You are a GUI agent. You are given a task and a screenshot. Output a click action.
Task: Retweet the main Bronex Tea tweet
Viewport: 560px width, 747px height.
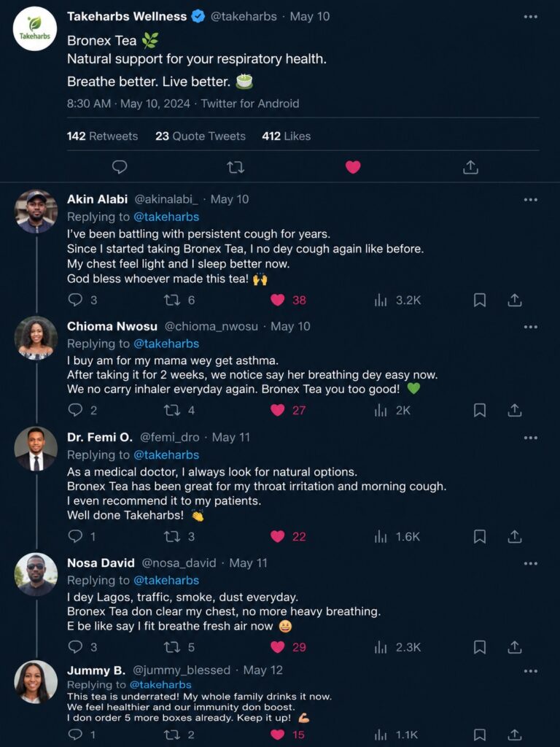[x=236, y=167]
